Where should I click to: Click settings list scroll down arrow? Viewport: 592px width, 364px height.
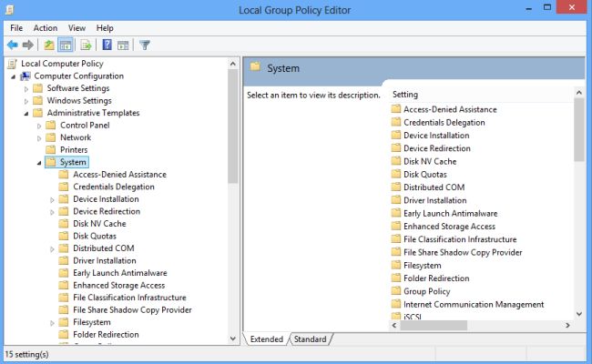click(579, 313)
